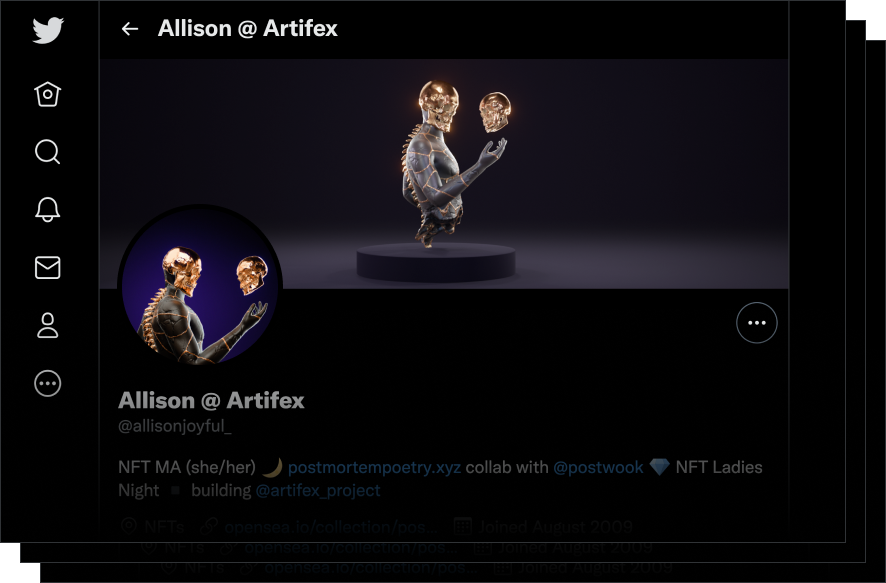Open the Profile person icon

[47, 325]
